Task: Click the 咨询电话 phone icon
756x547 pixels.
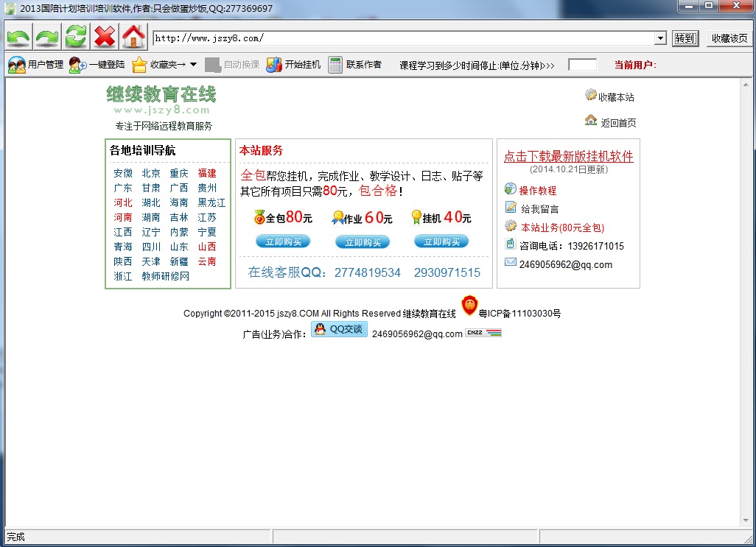Action: [x=510, y=244]
